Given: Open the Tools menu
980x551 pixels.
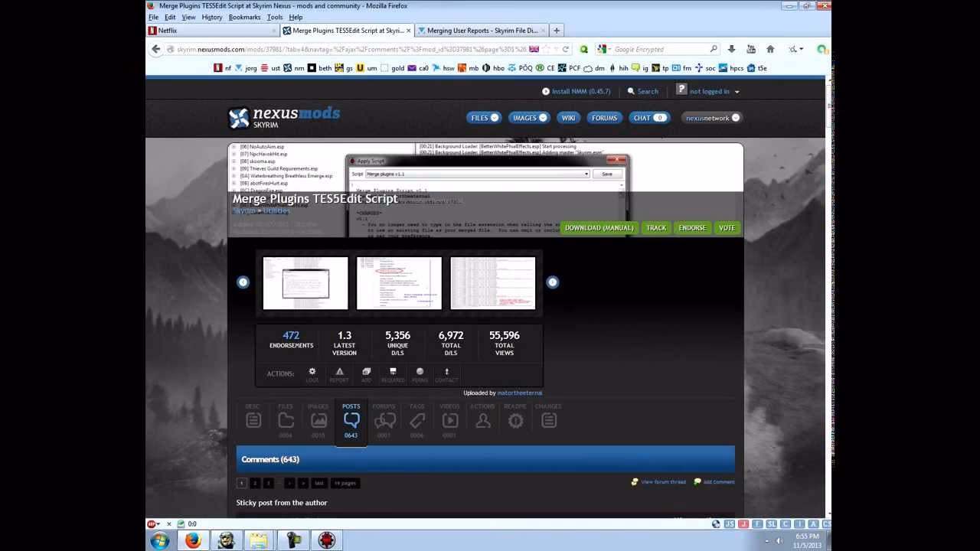Looking at the screenshot, I should [x=275, y=17].
